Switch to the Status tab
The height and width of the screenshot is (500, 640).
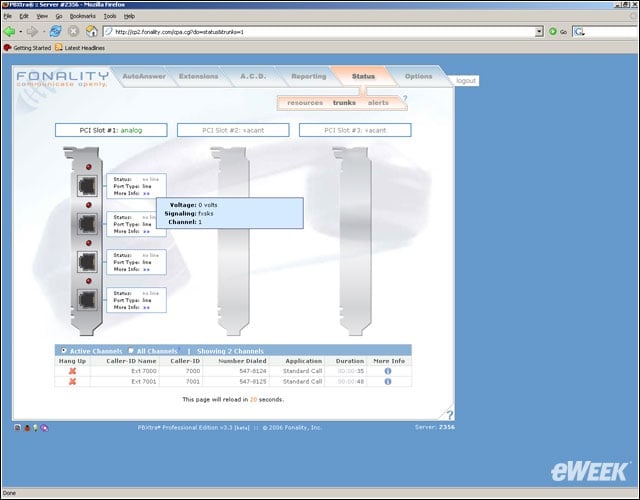coord(363,76)
